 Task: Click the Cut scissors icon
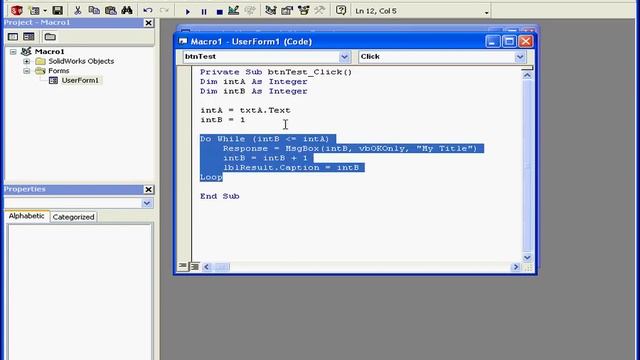point(77,10)
